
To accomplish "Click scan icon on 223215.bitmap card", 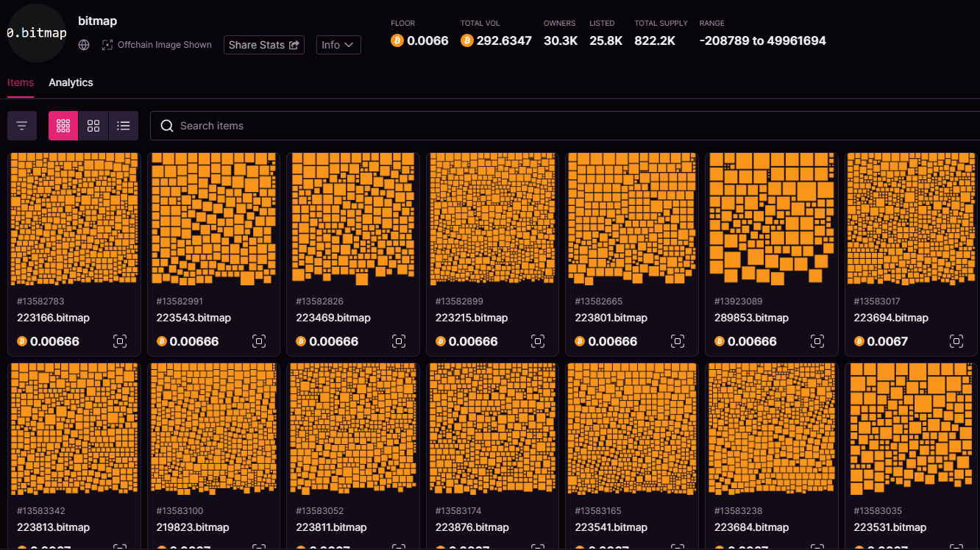I will pos(538,341).
